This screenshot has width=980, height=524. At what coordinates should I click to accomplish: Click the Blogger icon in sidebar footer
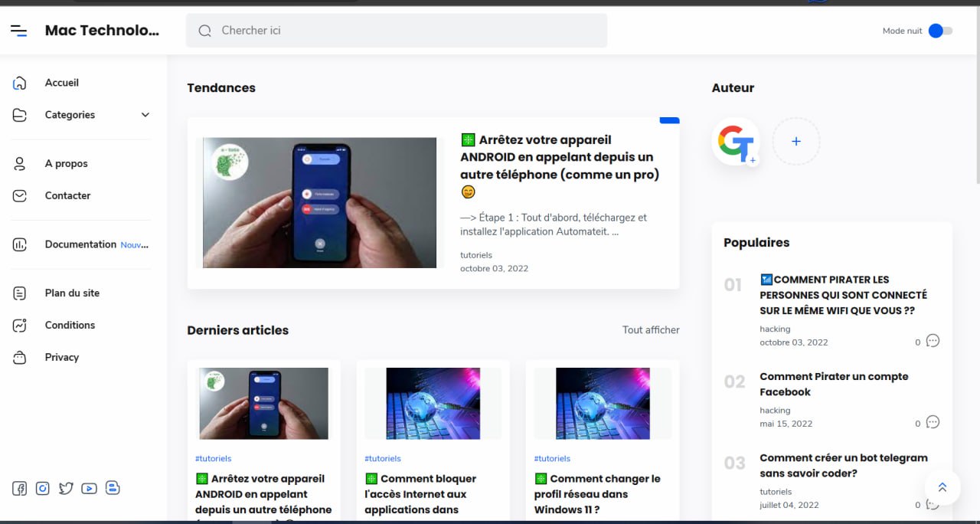(x=113, y=488)
